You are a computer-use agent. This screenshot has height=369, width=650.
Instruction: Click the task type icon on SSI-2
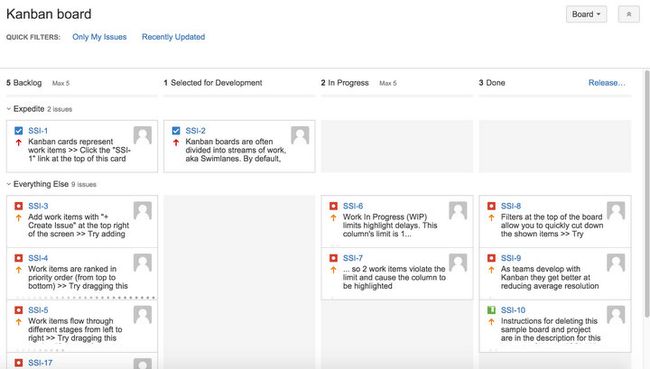[x=176, y=131]
